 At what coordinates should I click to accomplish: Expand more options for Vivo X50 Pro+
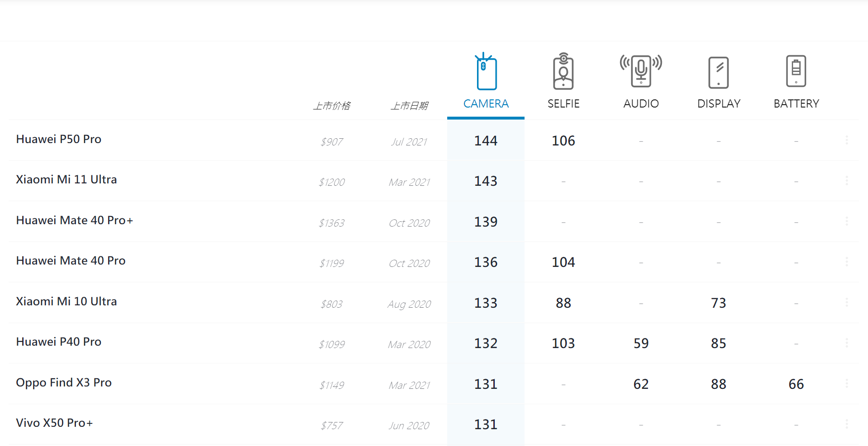click(846, 424)
